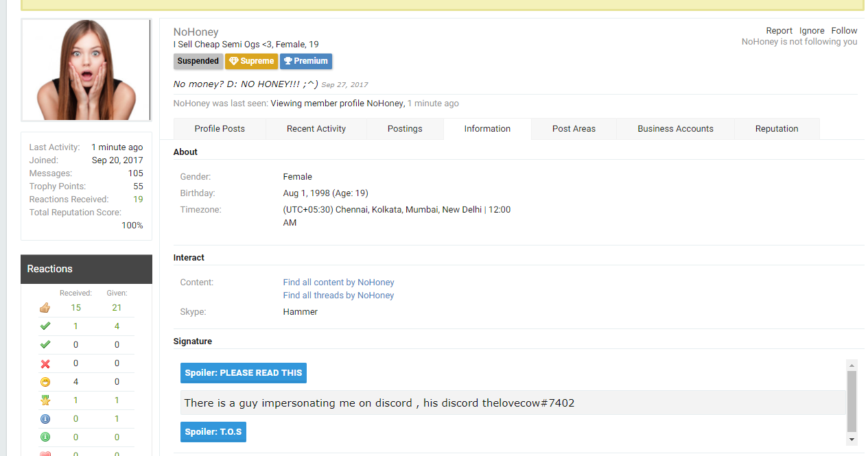Click the 21 thumbs-up given count
The height and width of the screenshot is (456, 868).
pyautogui.click(x=117, y=308)
